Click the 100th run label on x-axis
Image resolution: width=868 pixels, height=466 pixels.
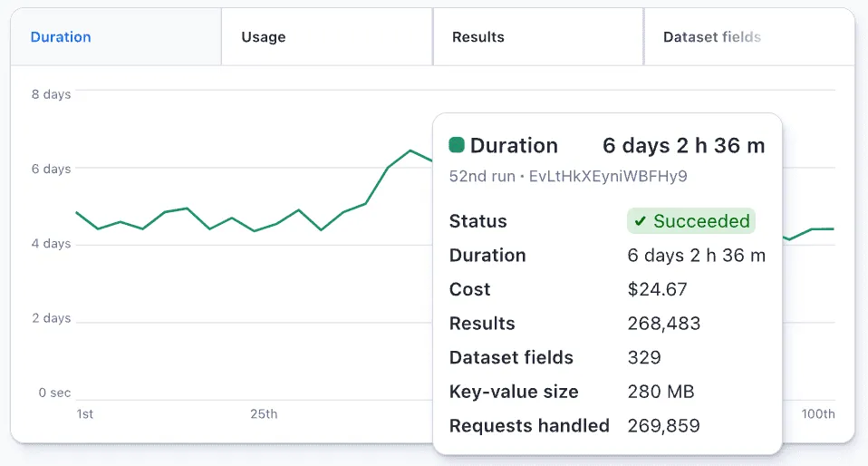(817, 414)
